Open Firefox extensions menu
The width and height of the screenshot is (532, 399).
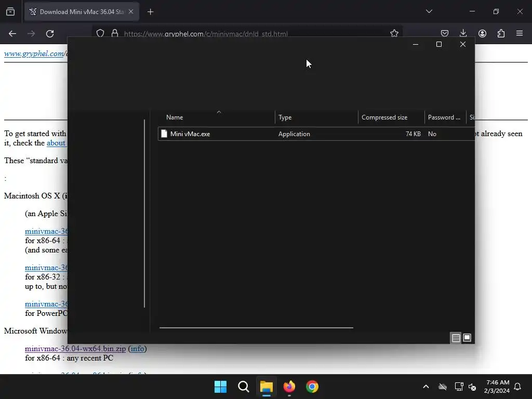pos(501,33)
